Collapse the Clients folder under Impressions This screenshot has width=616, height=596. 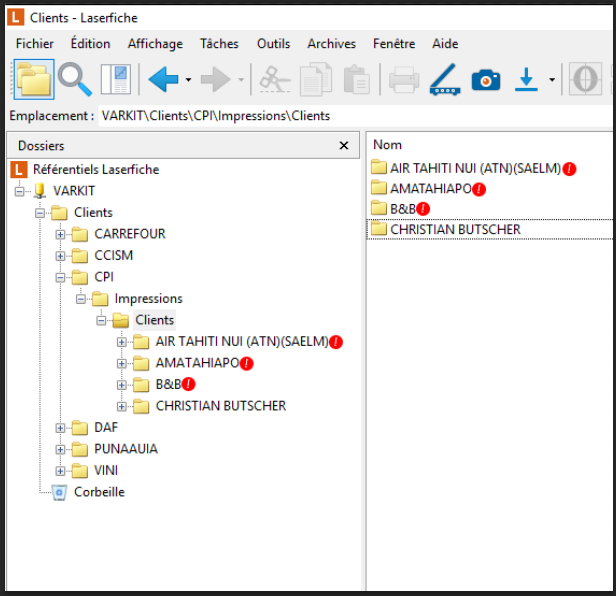click(x=101, y=321)
